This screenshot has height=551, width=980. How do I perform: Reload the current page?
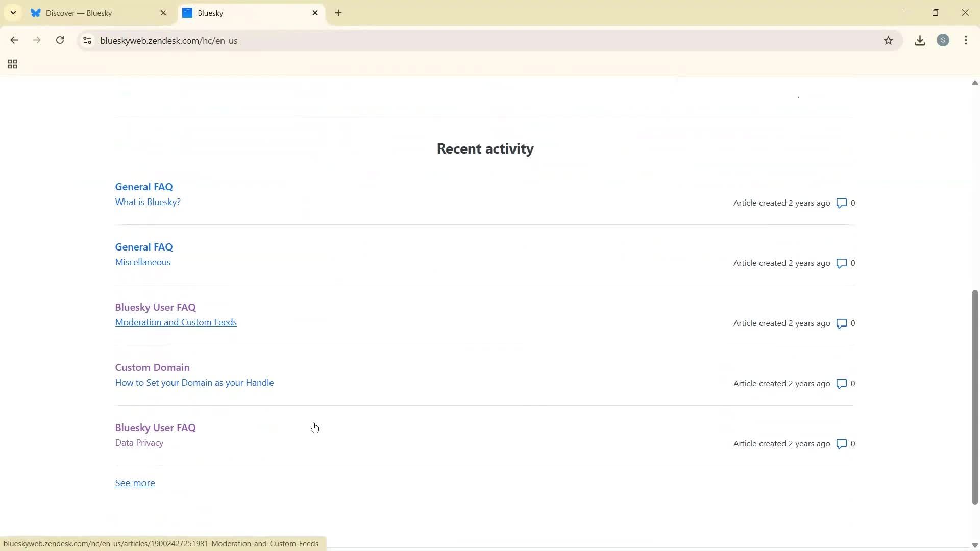coord(60,40)
